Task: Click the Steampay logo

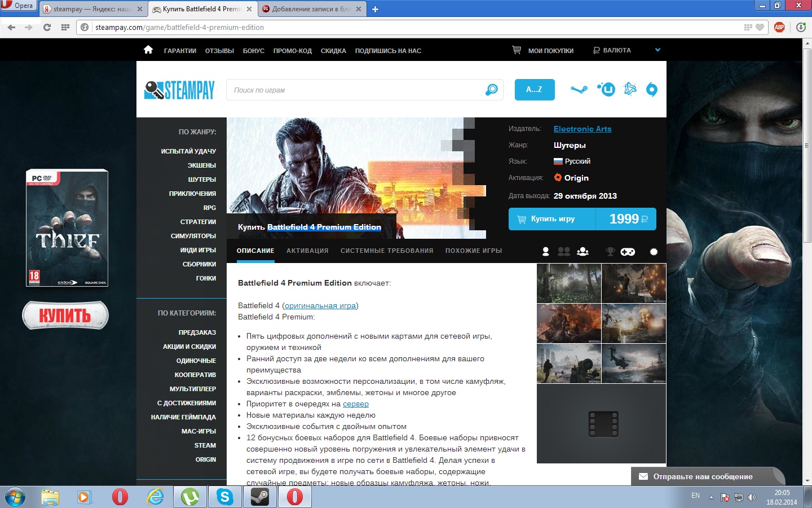Action: point(179,90)
